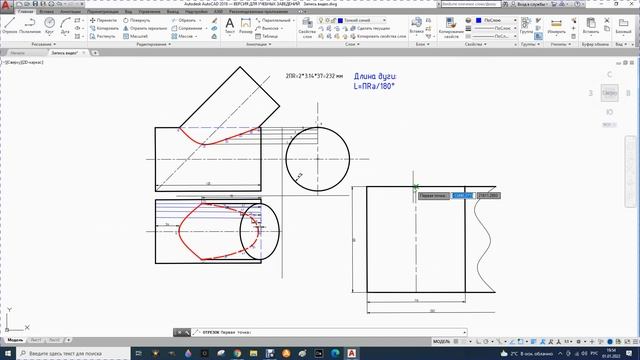Select the Arc (Дуга) tool

(x=65, y=25)
